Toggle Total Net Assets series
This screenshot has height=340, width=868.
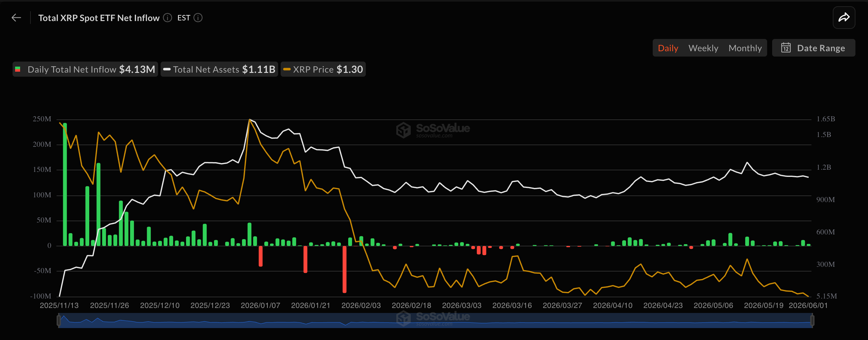coord(219,69)
